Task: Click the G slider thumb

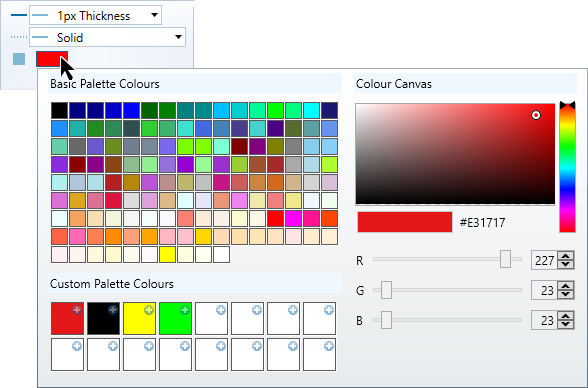Action: [x=386, y=290]
